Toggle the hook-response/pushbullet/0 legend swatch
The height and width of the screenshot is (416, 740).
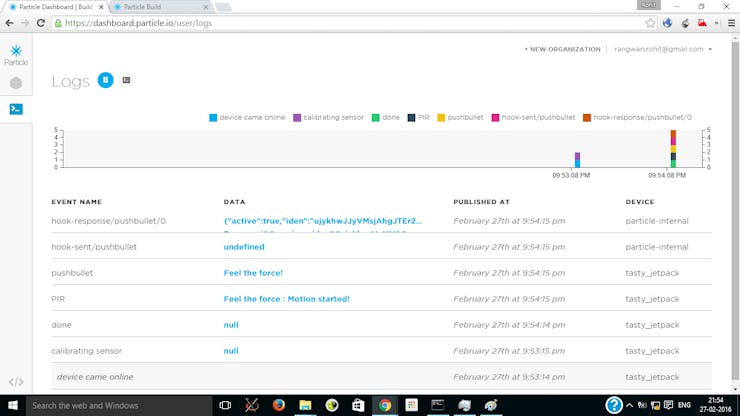(x=587, y=118)
